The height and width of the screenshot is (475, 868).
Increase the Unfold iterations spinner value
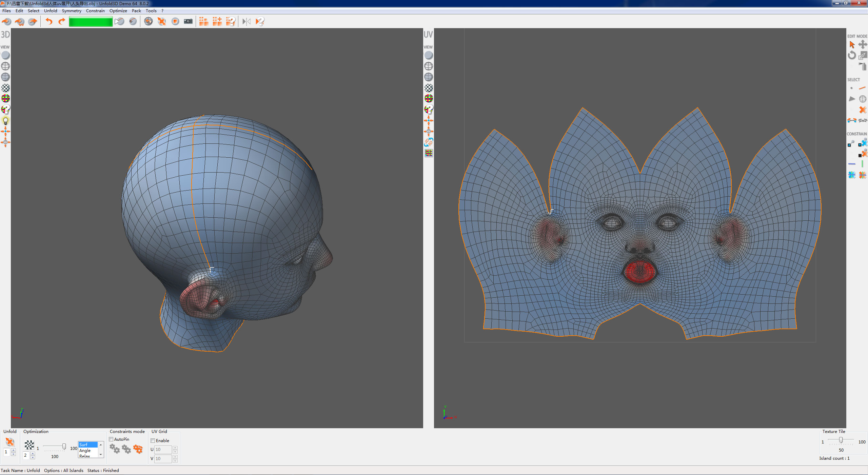click(x=13, y=450)
